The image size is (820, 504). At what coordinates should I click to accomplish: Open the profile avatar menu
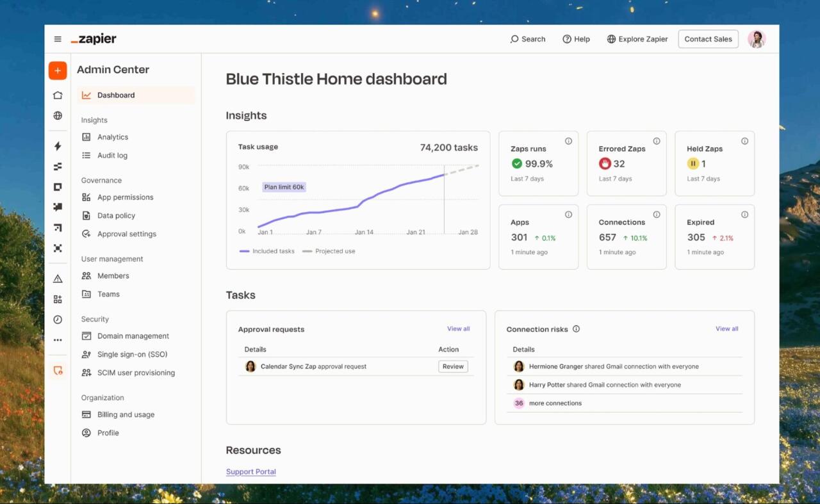pos(757,39)
